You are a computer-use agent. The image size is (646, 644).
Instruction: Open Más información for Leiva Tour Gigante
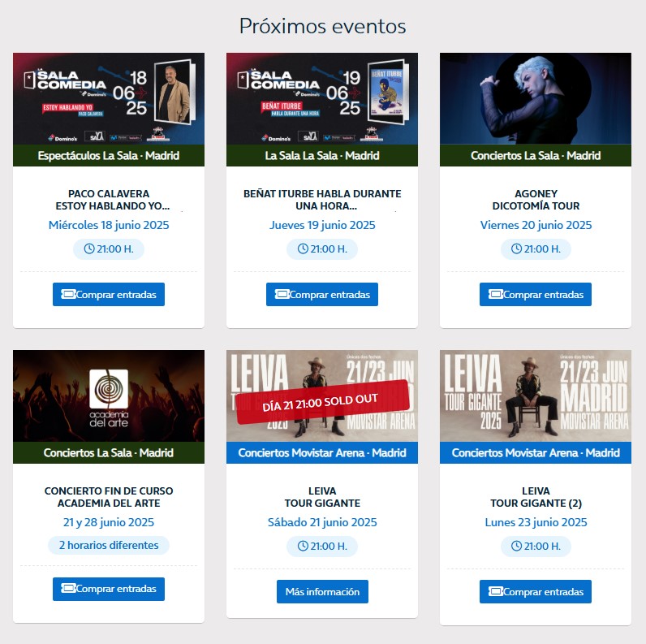tap(322, 592)
